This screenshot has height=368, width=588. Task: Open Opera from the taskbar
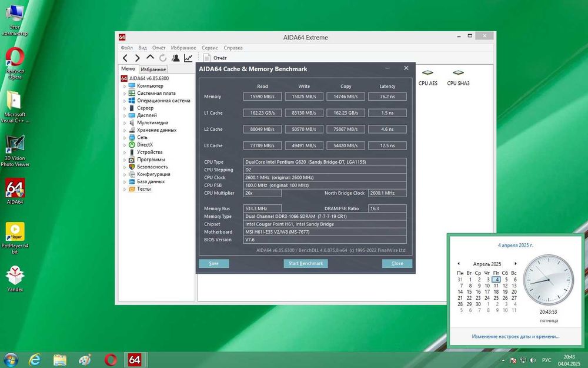point(111,360)
